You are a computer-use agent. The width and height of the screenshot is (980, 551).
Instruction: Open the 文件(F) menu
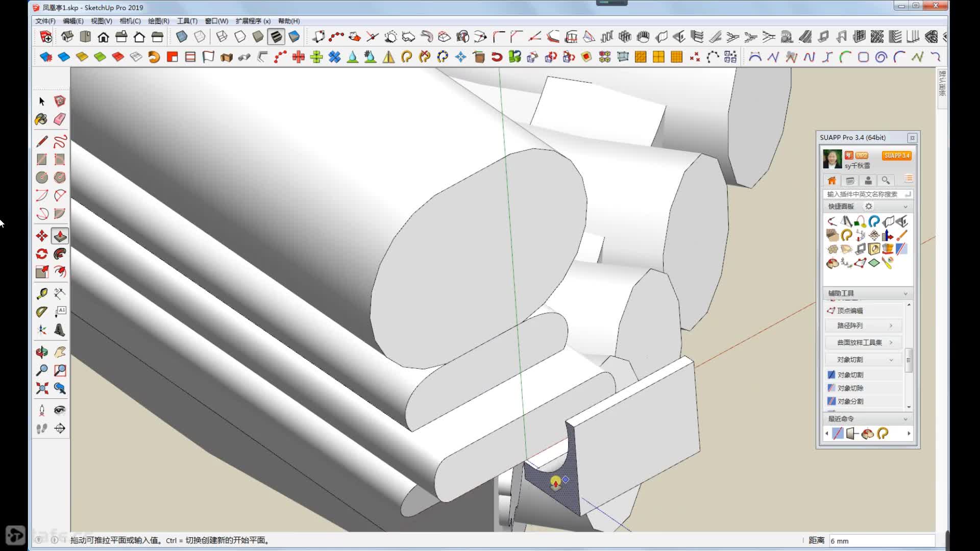[45, 21]
